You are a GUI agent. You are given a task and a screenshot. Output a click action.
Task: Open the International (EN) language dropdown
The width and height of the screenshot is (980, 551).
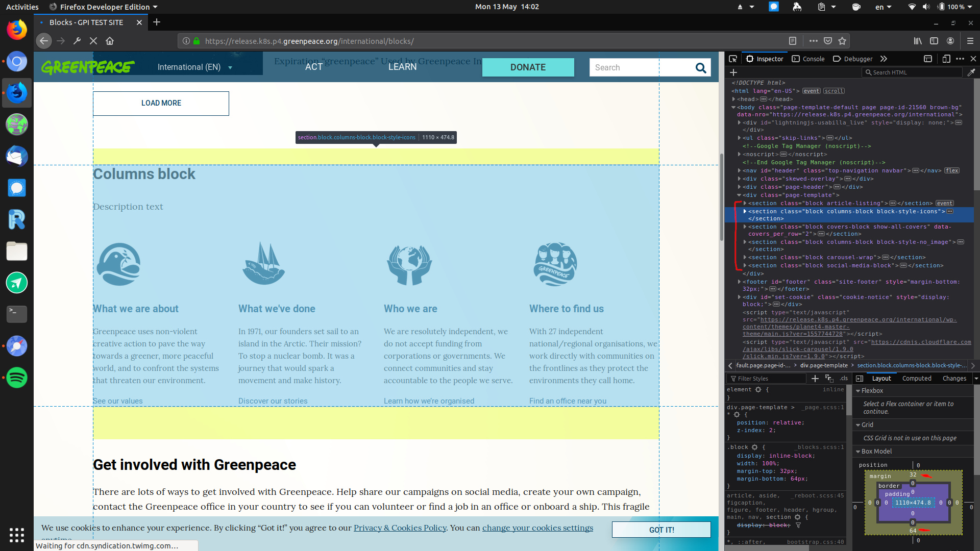pyautogui.click(x=194, y=67)
